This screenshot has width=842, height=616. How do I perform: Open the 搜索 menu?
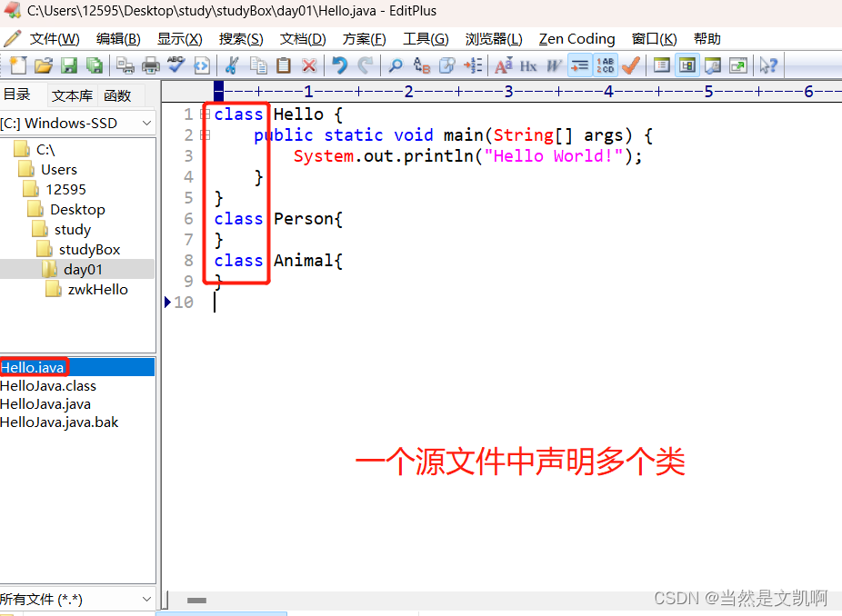click(x=240, y=38)
